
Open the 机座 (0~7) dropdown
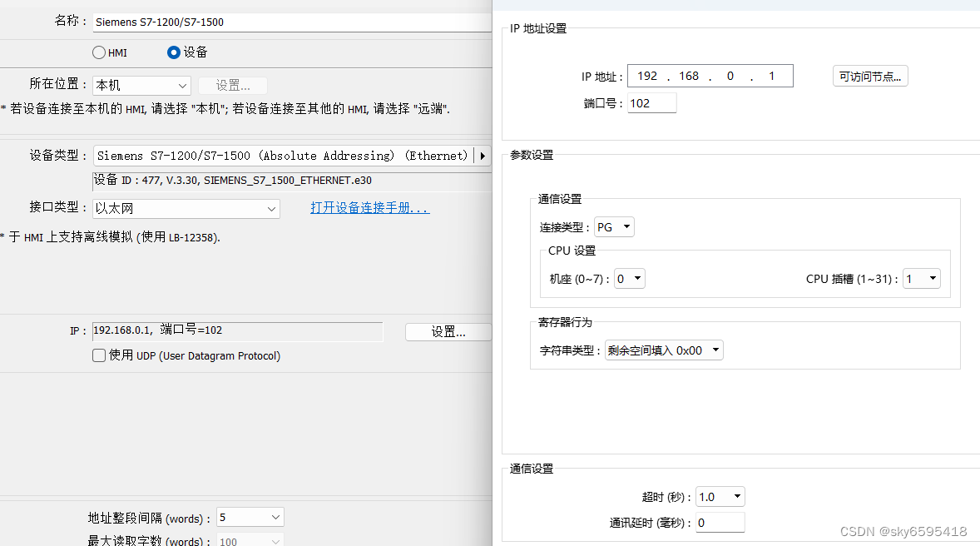(x=630, y=278)
